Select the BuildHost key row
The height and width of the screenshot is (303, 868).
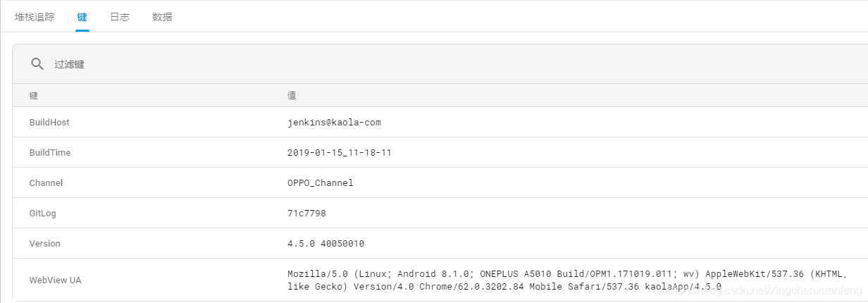(49, 122)
